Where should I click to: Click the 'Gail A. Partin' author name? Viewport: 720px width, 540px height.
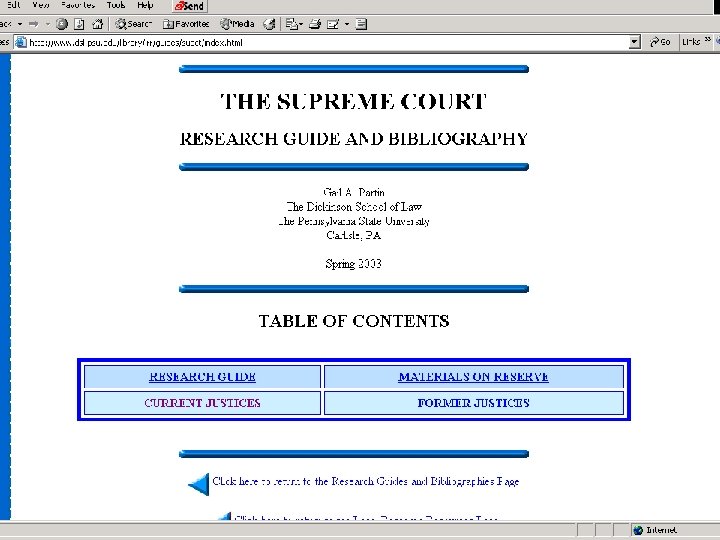(354, 192)
